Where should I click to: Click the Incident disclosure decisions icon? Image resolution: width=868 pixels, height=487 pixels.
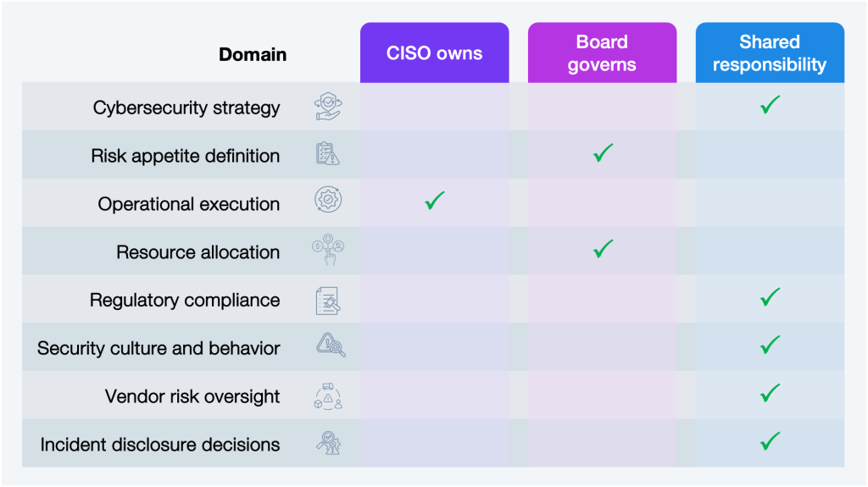tap(328, 443)
